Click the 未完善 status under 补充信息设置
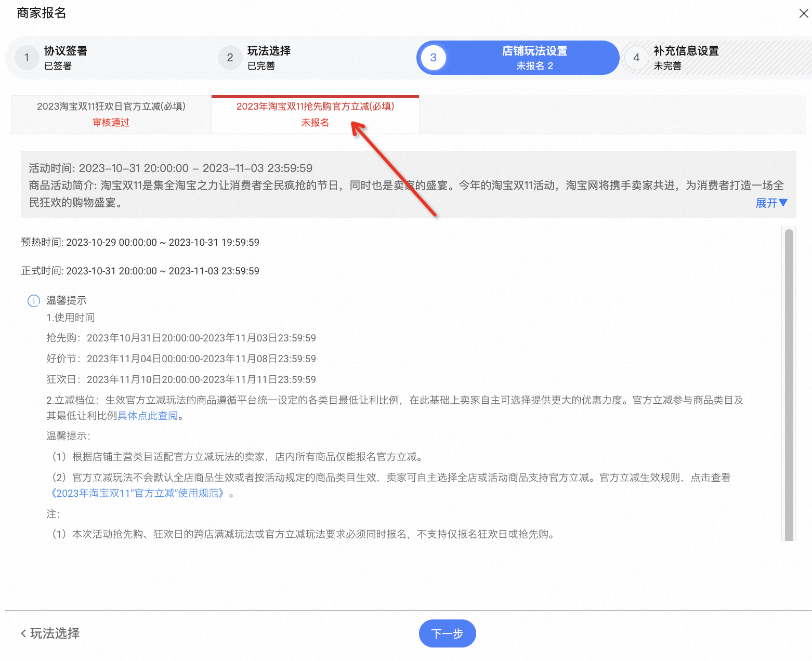Viewport: 812px width, 661px height. coord(667,66)
